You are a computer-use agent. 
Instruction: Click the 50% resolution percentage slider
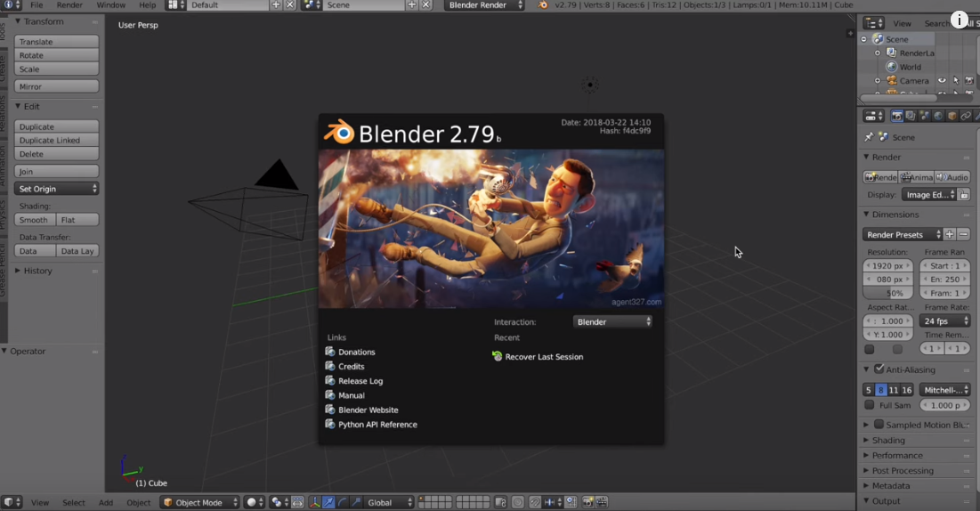coord(887,294)
